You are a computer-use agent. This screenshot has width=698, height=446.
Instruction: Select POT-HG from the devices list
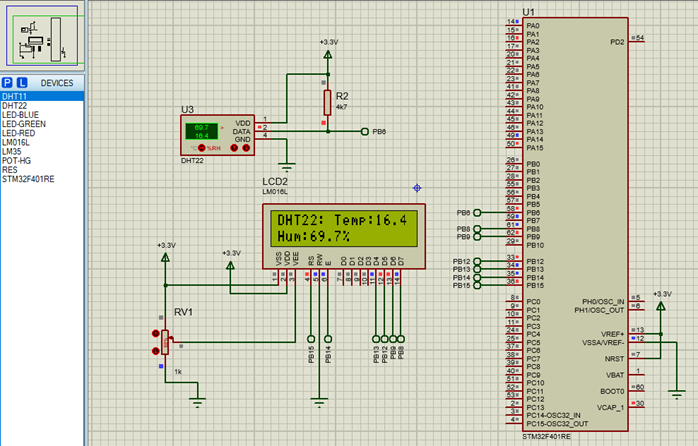[17, 160]
